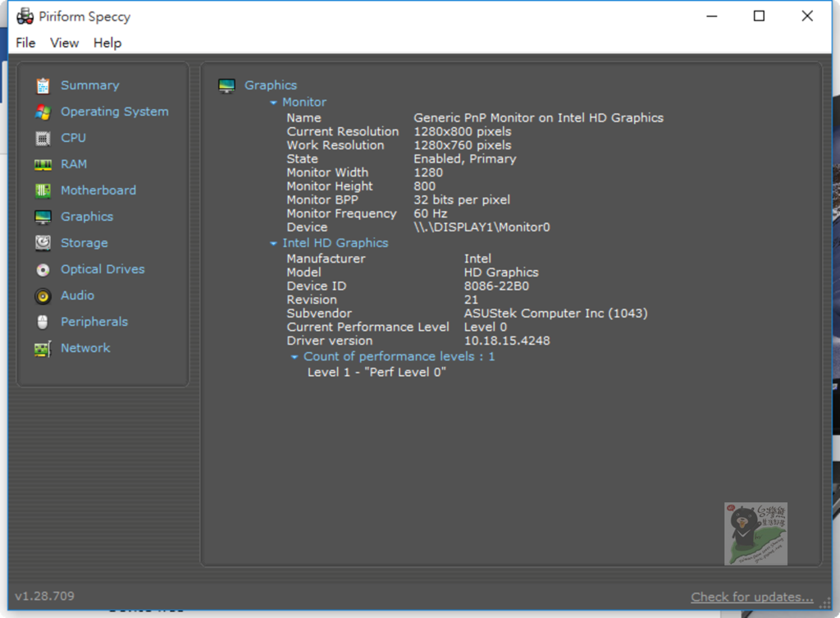The image size is (840, 618).
Task: Open the Audio section
Action: 78,295
